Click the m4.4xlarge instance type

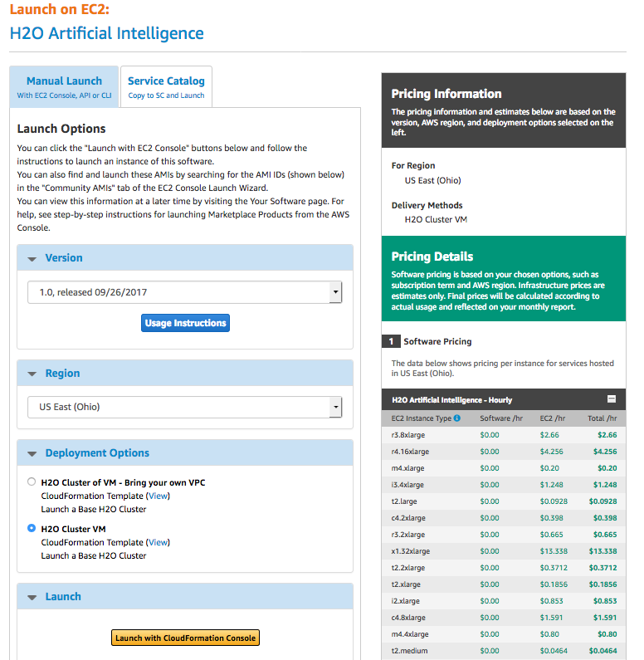pyautogui.click(x=410, y=634)
